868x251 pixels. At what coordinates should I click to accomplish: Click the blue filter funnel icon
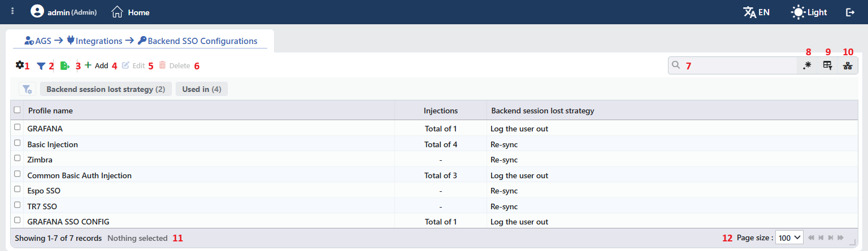tap(41, 66)
